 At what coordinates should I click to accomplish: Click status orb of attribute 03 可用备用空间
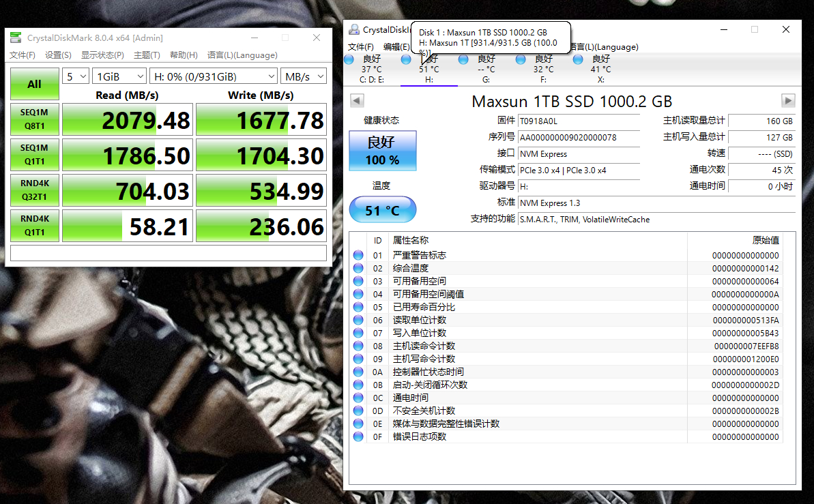click(x=358, y=282)
